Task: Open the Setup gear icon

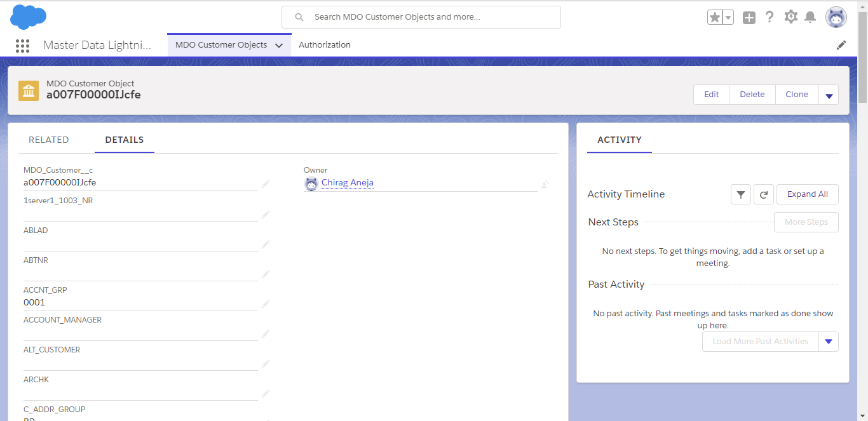Action: pyautogui.click(x=790, y=17)
